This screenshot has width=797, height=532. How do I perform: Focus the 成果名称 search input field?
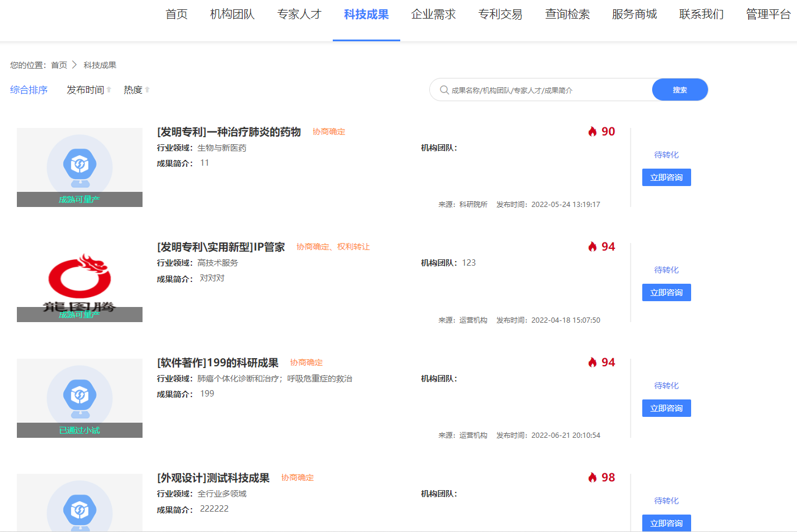coord(547,90)
